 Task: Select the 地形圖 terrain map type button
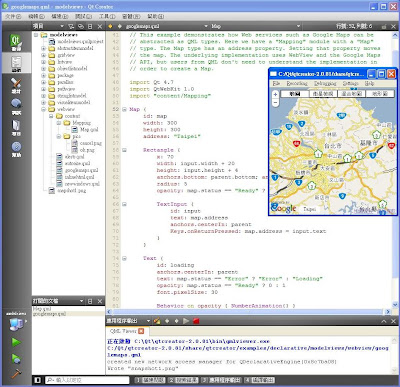(380, 94)
